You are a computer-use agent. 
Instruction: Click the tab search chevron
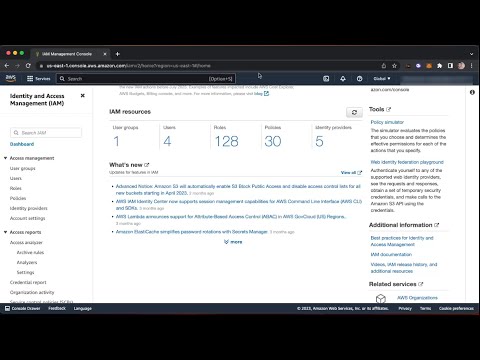471,54
